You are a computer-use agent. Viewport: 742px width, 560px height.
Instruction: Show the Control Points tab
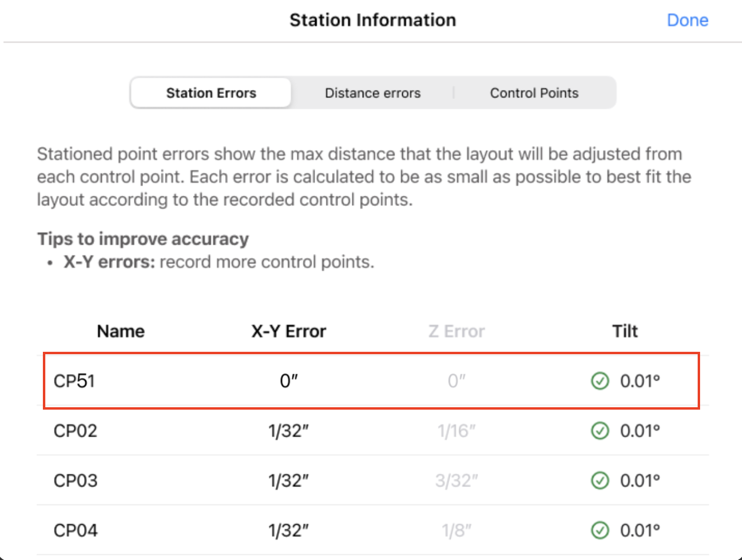pyautogui.click(x=534, y=93)
